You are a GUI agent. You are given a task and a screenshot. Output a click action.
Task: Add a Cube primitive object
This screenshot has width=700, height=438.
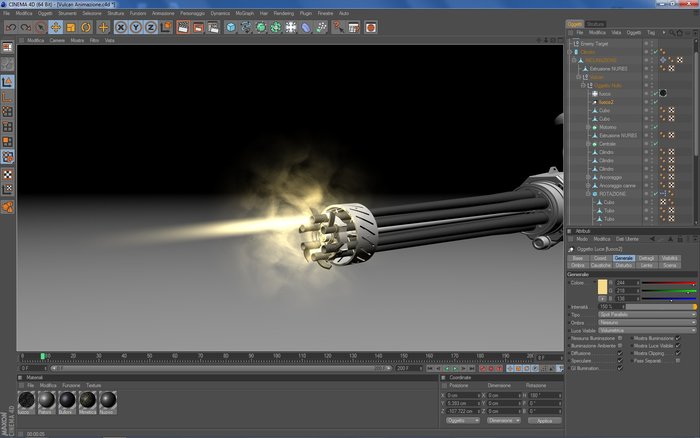(230, 28)
